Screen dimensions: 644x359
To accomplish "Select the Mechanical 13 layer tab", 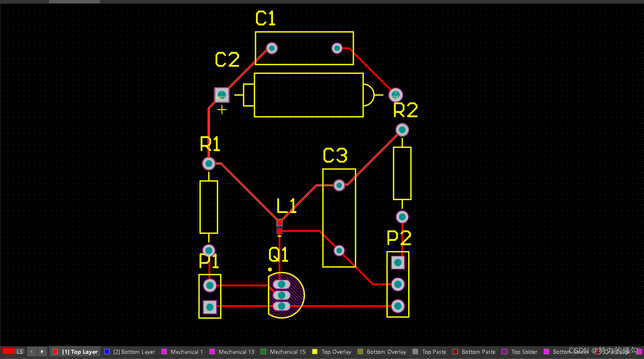I will click(232, 352).
